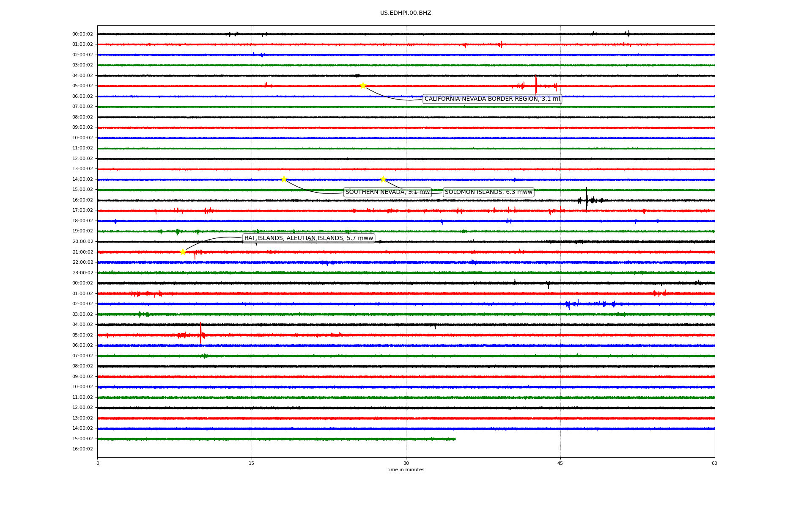Click the 45 minute x-axis tick label
812x508 pixels.
click(560, 463)
